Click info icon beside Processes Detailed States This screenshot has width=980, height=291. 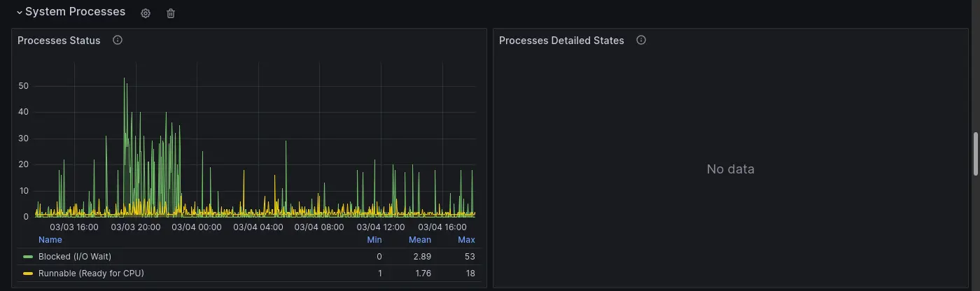[x=641, y=41]
